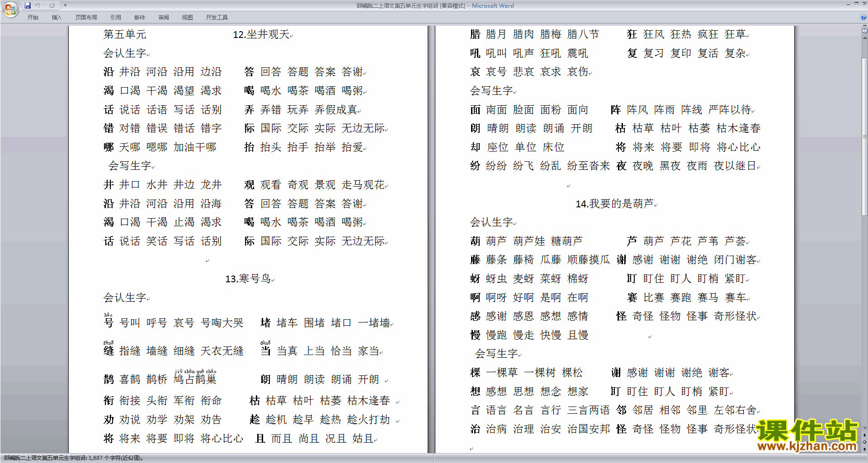
Task: Click the phrase 天衣无缝
Action: coord(222,351)
